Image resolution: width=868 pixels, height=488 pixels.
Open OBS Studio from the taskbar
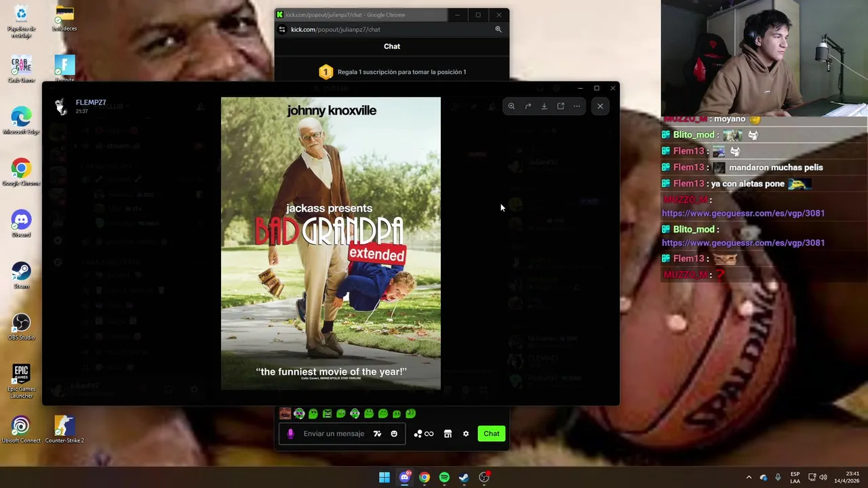pyautogui.click(x=484, y=477)
